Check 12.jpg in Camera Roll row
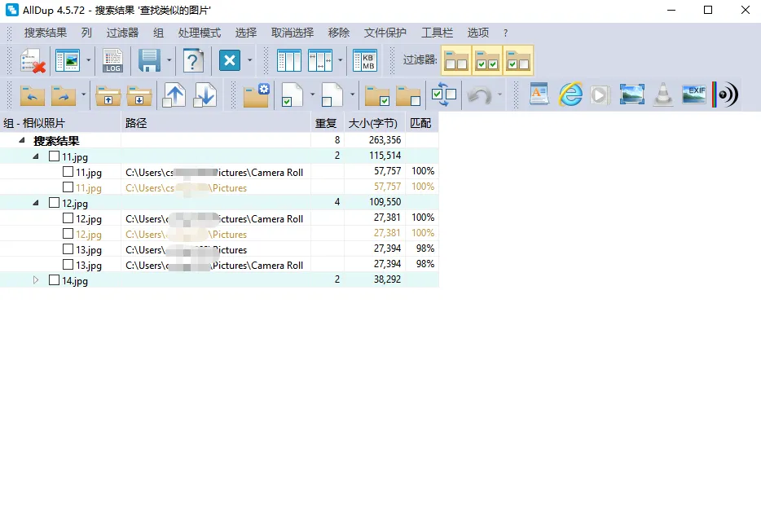Image resolution: width=761 pixels, height=532 pixels. (68, 218)
